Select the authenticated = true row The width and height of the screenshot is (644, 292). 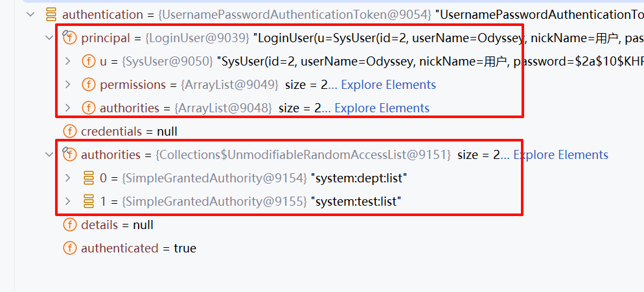pos(138,249)
